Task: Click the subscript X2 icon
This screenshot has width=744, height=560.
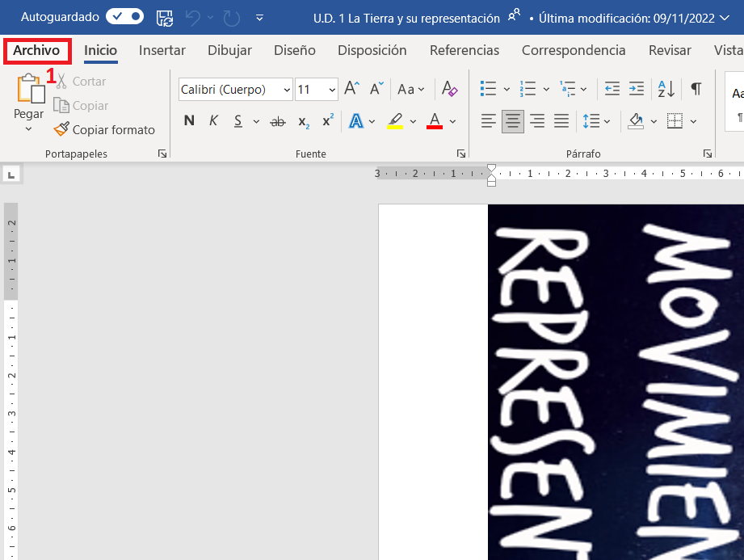Action: 303,122
